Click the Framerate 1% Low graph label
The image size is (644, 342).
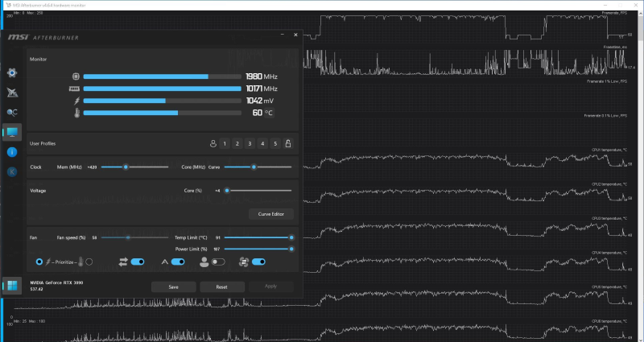[x=607, y=81]
